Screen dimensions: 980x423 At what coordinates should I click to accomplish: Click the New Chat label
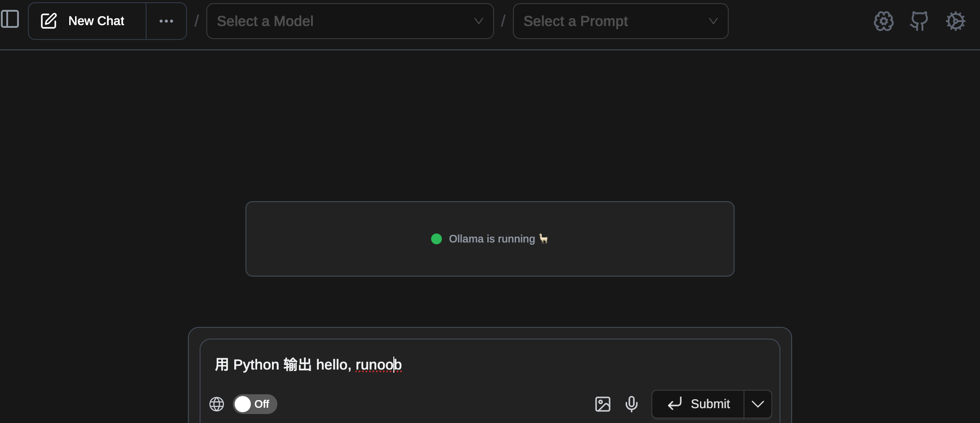tap(96, 21)
